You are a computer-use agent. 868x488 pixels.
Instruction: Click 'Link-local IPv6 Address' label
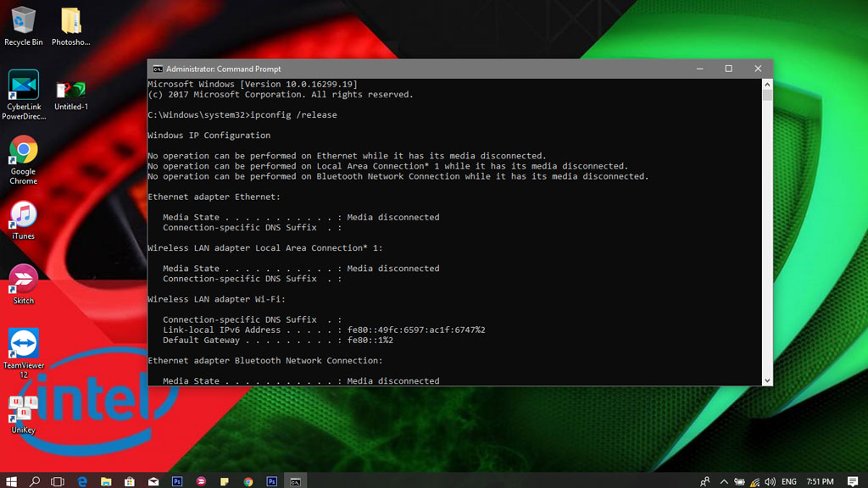[221, 330]
